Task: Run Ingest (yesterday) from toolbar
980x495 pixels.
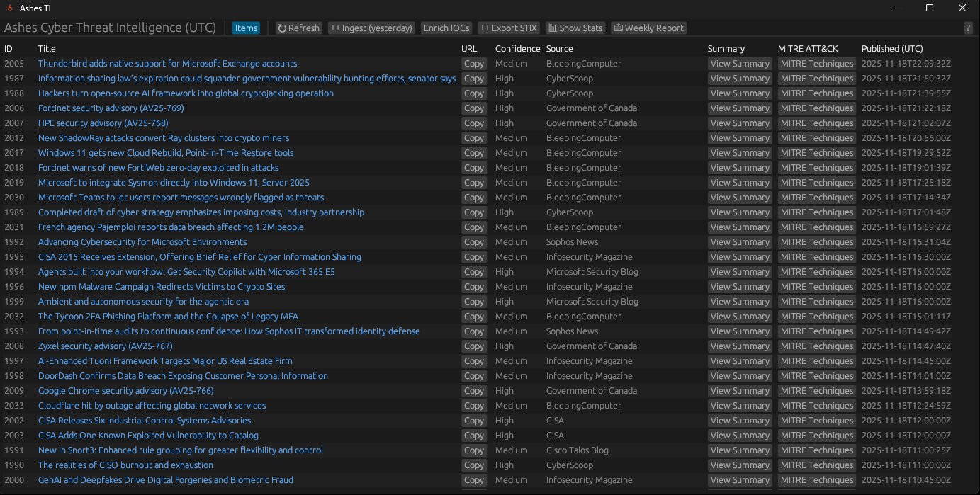Action: pos(372,28)
